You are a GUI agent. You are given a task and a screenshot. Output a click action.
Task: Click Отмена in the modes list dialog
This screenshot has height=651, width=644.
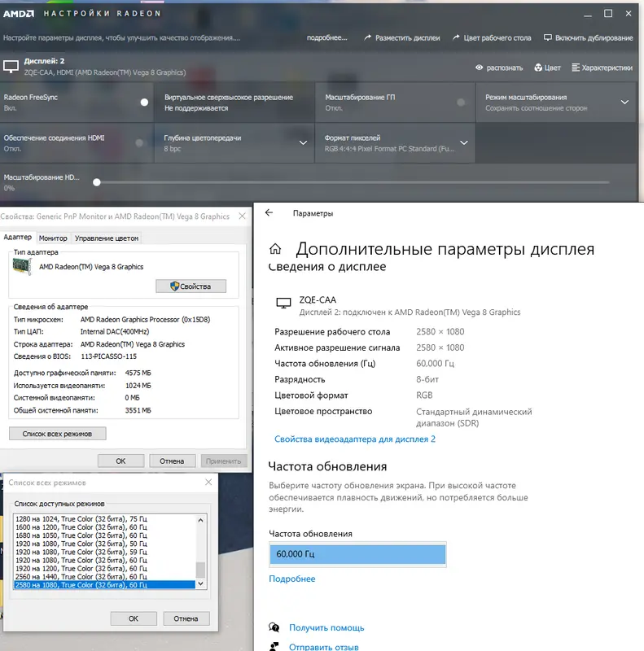pyautogui.click(x=186, y=618)
